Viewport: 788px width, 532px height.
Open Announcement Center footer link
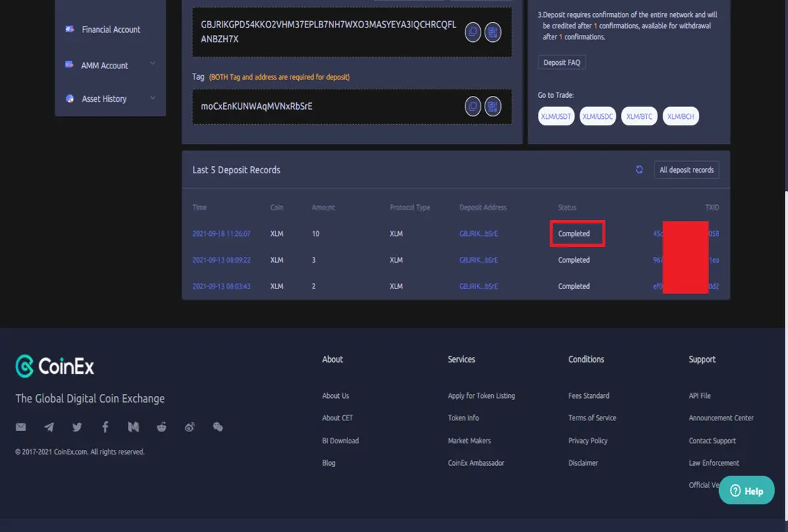click(721, 418)
